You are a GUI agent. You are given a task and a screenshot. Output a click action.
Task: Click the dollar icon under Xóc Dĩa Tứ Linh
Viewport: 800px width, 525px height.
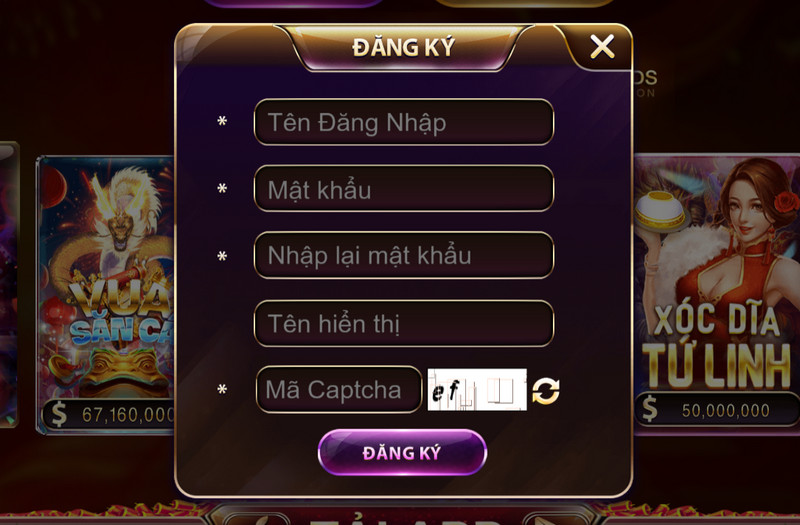point(649,409)
